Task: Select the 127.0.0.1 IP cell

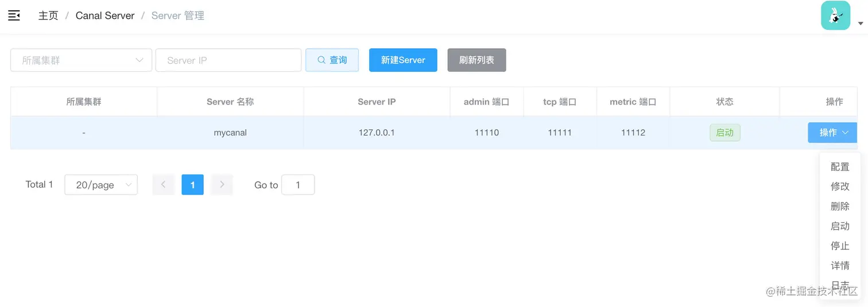Action: [x=377, y=133]
